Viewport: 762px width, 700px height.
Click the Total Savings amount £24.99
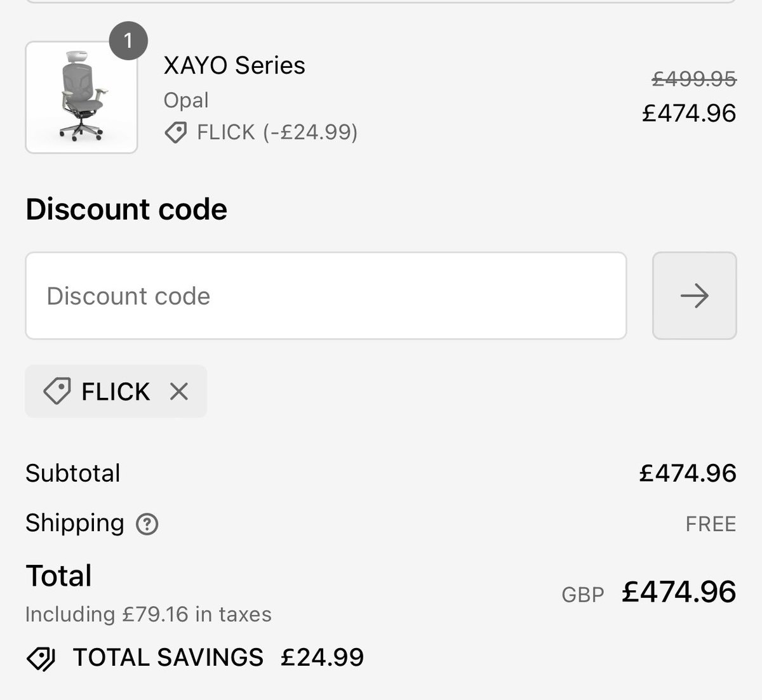[322, 657]
